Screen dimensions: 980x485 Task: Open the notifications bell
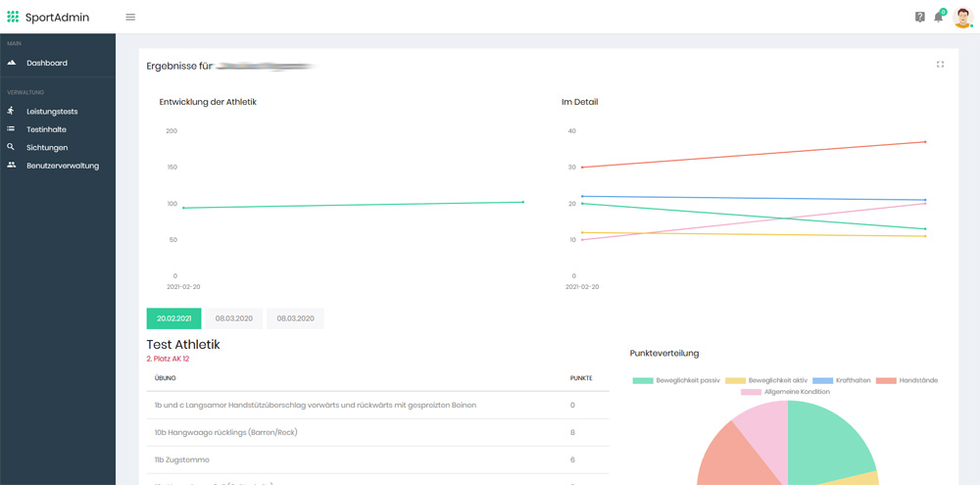938,17
